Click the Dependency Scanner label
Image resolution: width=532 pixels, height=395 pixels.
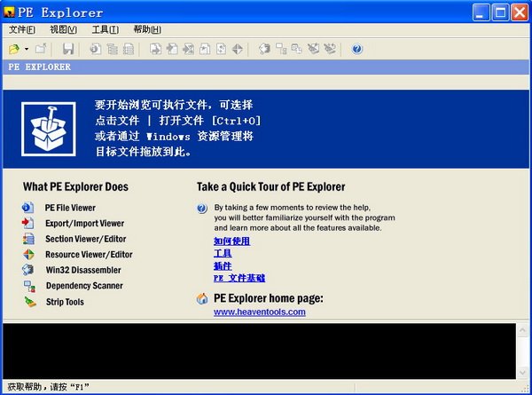[x=84, y=286]
